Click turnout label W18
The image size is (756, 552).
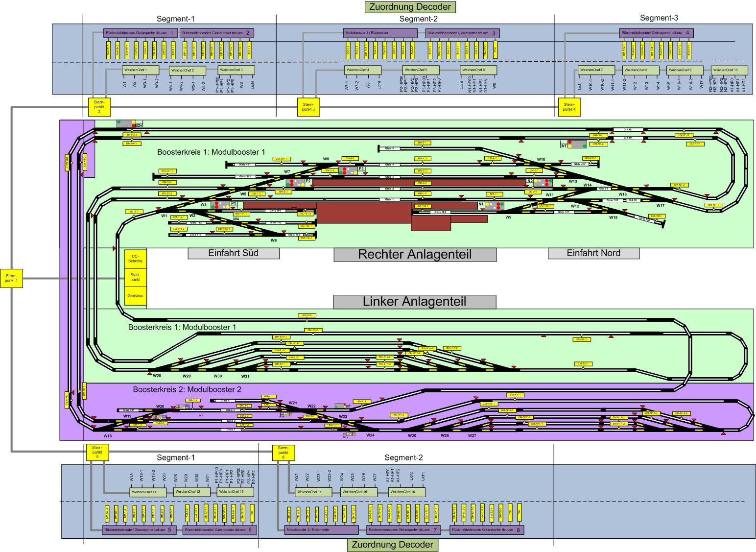coord(108,435)
